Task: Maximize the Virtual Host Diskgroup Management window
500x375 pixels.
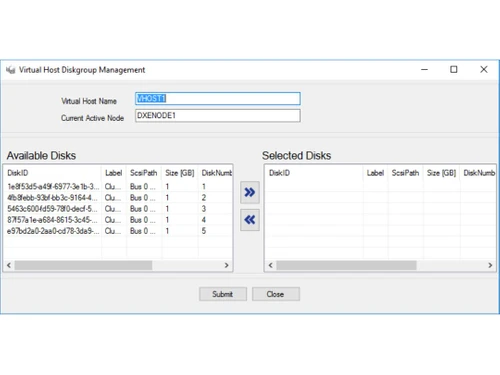Action: [454, 69]
